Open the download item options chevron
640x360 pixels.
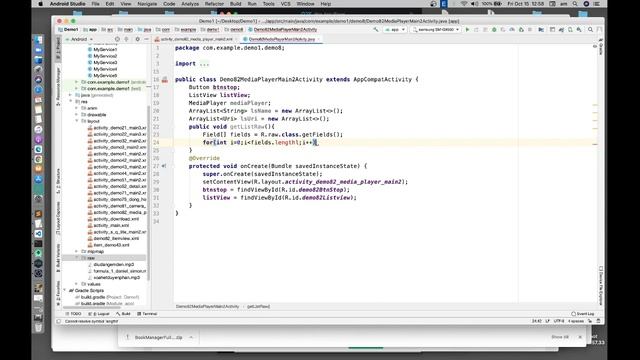pos(191,337)
